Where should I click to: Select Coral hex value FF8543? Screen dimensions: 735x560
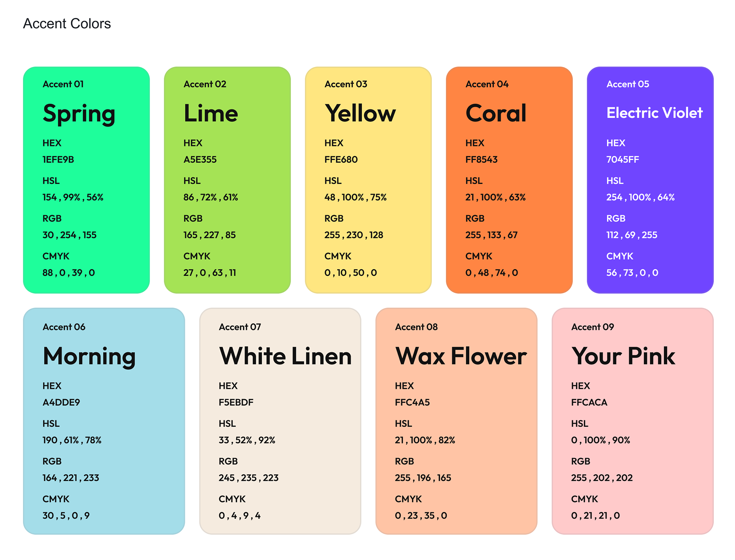(481, 160)
